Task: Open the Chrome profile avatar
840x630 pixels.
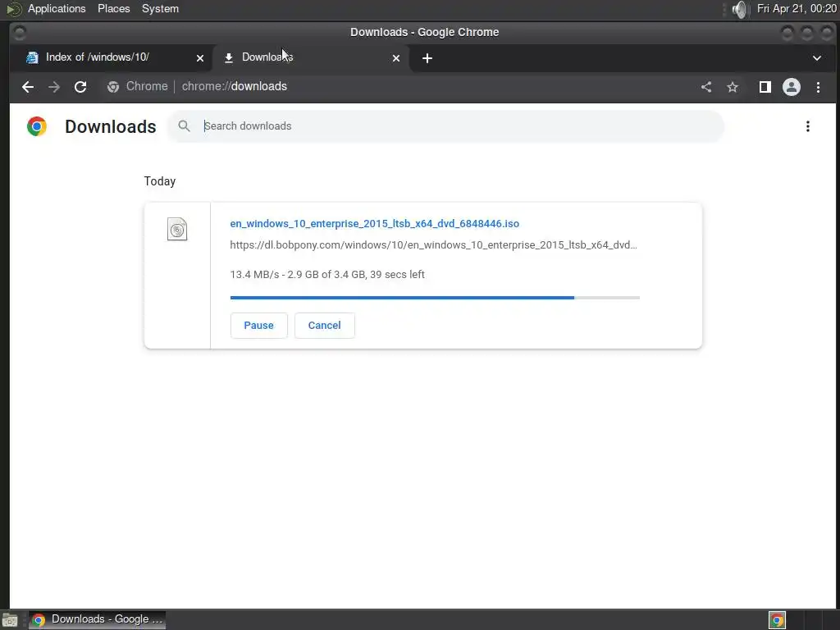Action: tap(792, 87)
